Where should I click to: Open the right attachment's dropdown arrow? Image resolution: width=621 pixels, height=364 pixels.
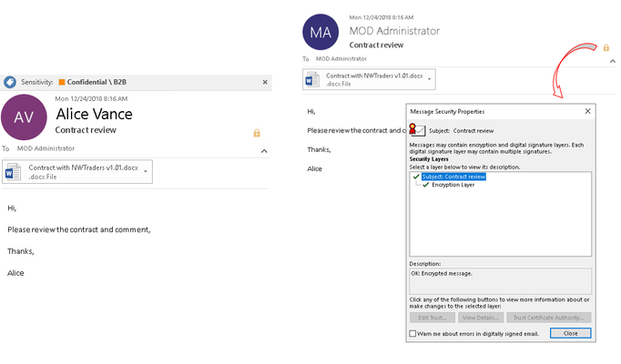pos(429,79)
